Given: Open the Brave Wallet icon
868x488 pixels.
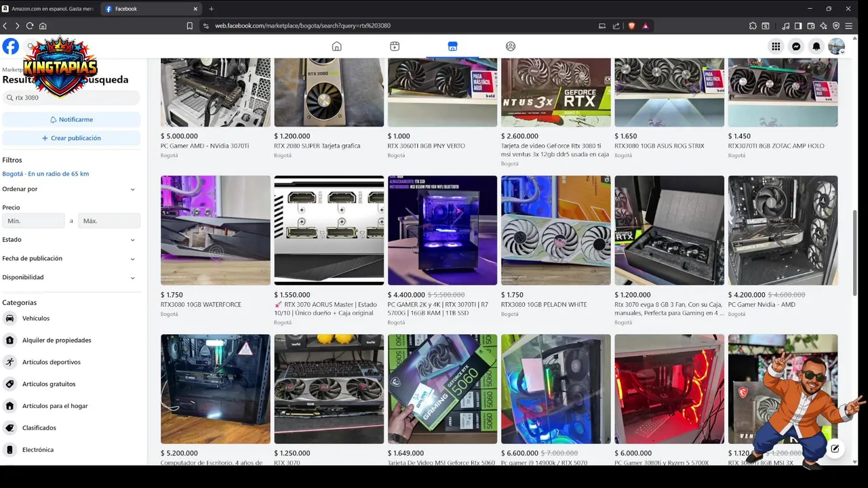Looking at the screenshot, I should 811,26.
